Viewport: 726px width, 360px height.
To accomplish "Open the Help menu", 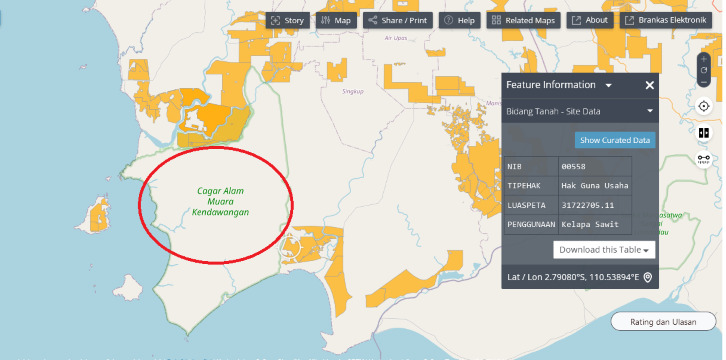I will 459,20.
